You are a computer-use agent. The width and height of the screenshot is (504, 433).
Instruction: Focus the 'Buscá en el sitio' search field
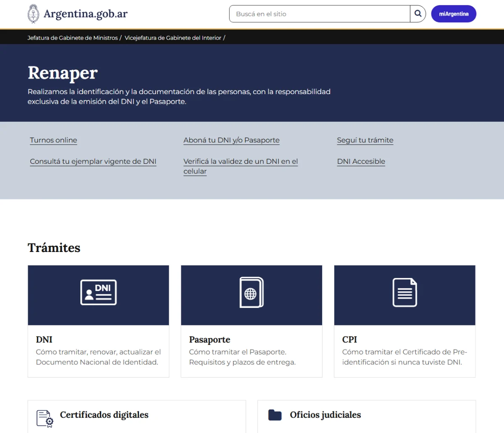coord(320,14)
